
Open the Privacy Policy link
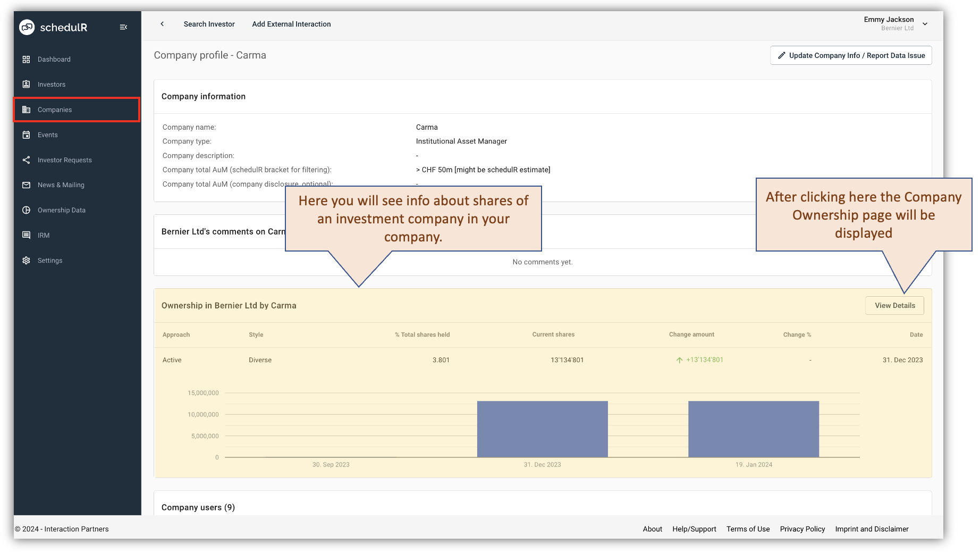802,529
